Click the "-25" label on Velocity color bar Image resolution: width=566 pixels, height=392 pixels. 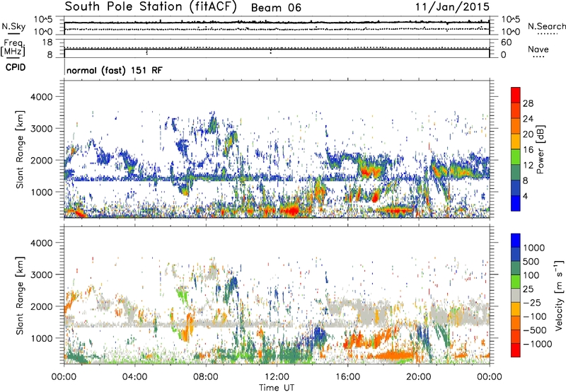pyautogui.click(x=532, y=302)
